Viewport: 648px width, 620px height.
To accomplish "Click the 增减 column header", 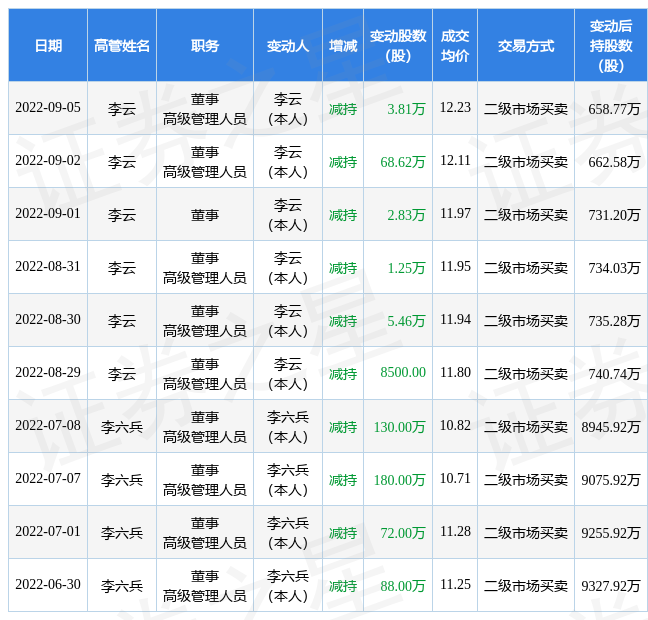I will point(343,45).
